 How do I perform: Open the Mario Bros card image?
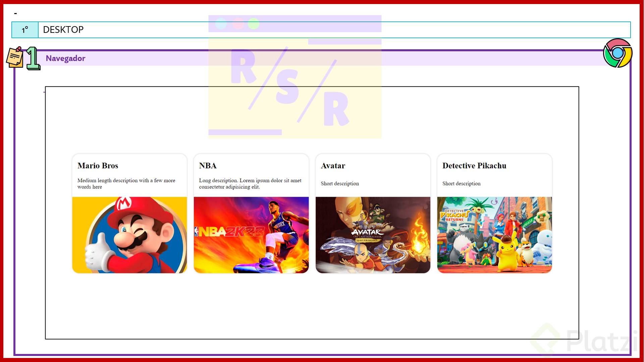129,235
